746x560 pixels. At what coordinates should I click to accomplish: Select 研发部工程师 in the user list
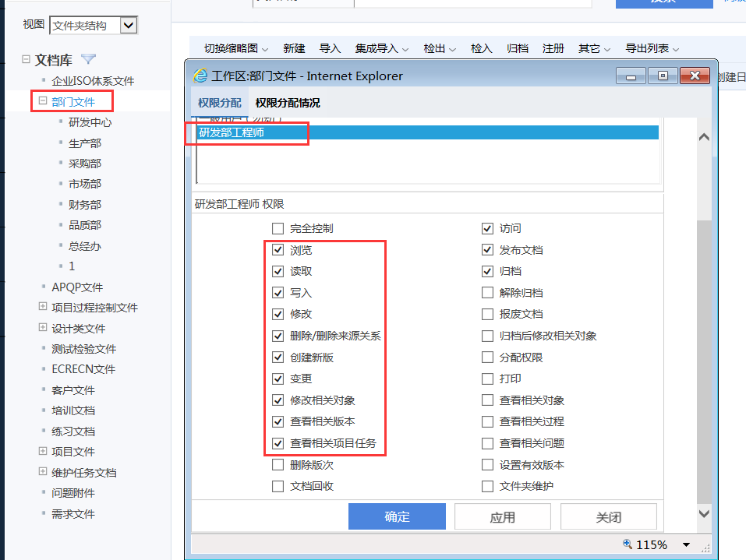[427, 132]
